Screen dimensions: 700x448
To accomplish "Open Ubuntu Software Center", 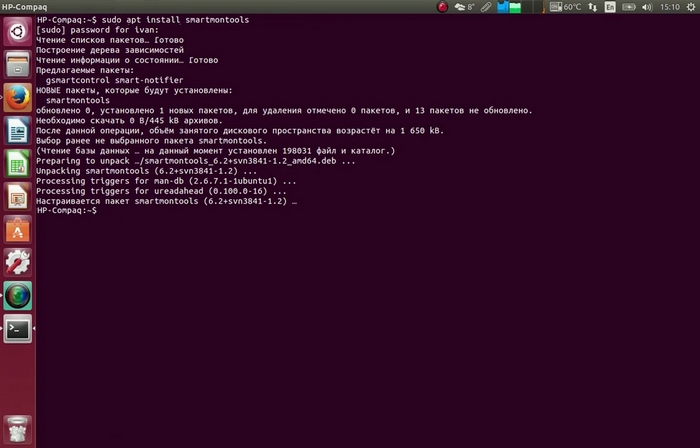I will point(17,229).
